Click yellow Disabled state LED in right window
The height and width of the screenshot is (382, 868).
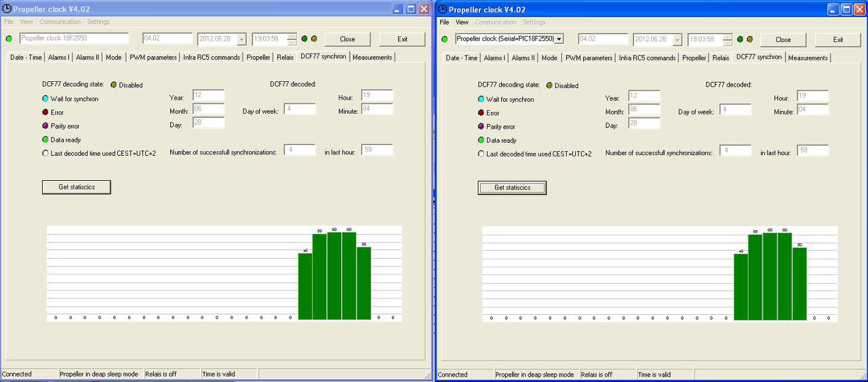pyautogui.click(x=549, y=85)
